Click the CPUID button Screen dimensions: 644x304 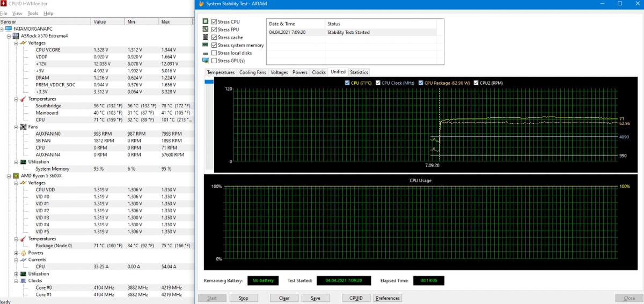tap(356, 298)
